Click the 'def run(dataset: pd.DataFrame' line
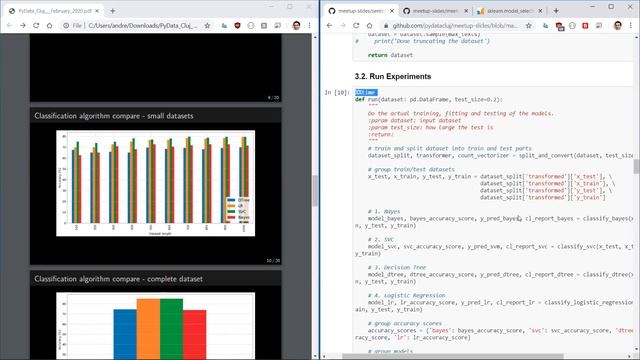This screenshot has width=640, height=360. [429, 100]
